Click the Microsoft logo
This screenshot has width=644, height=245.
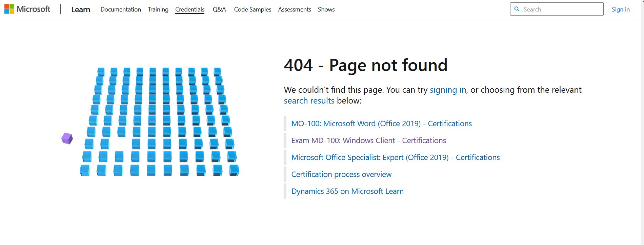(x=27, y=9)
